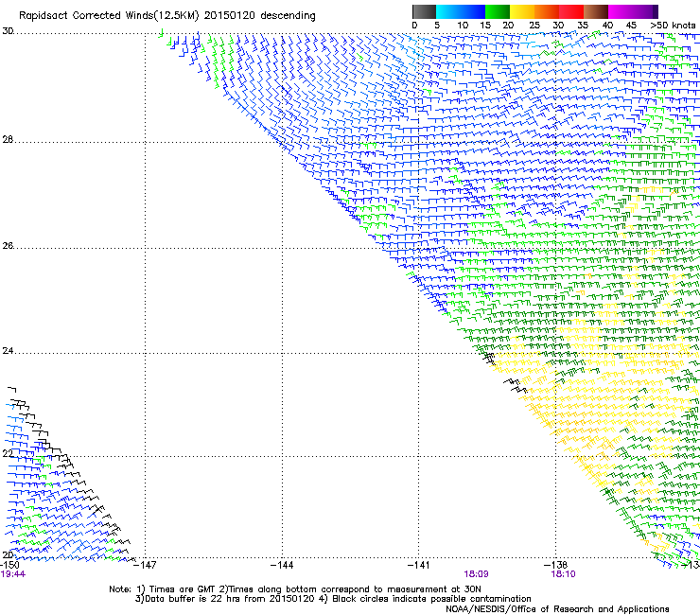Pick the brown 35-40 knots color segment

(x=596, y=11)
